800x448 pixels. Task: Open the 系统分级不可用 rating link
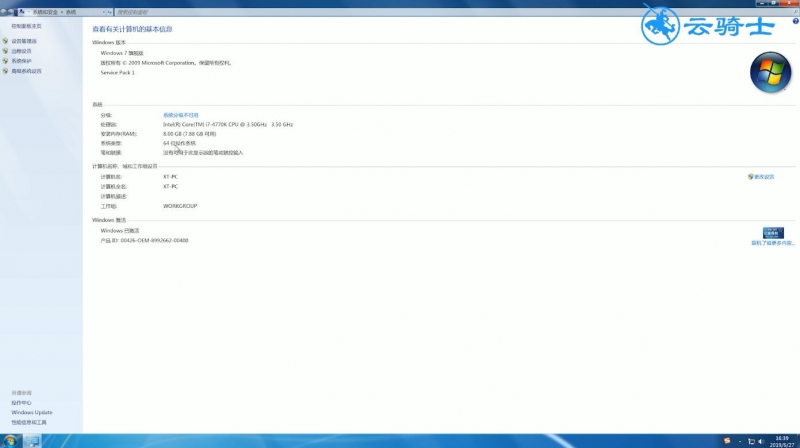coord(181,115)
